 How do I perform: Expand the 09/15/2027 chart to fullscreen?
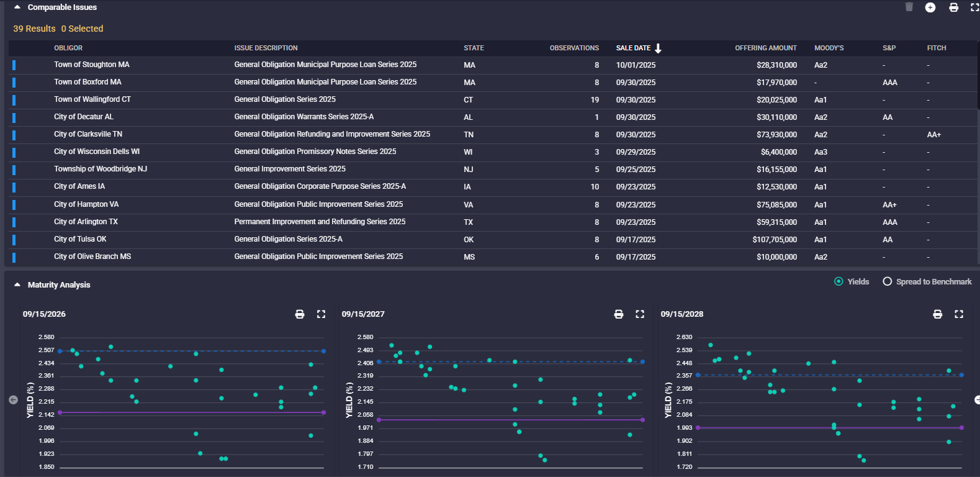(x=640, y=314)
